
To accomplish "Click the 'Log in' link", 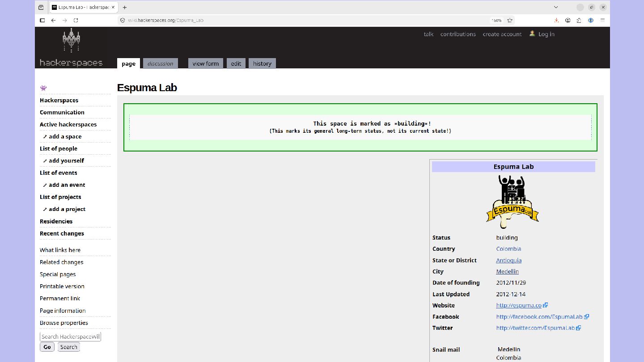I will 547,34.
